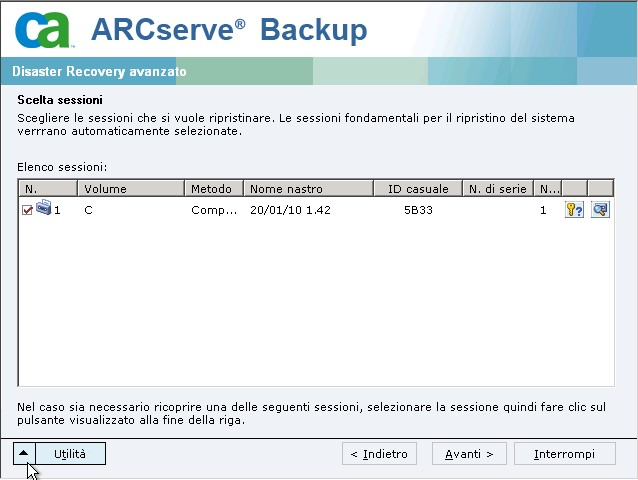Click the drive icon of session 1

[x=43, y=209]
